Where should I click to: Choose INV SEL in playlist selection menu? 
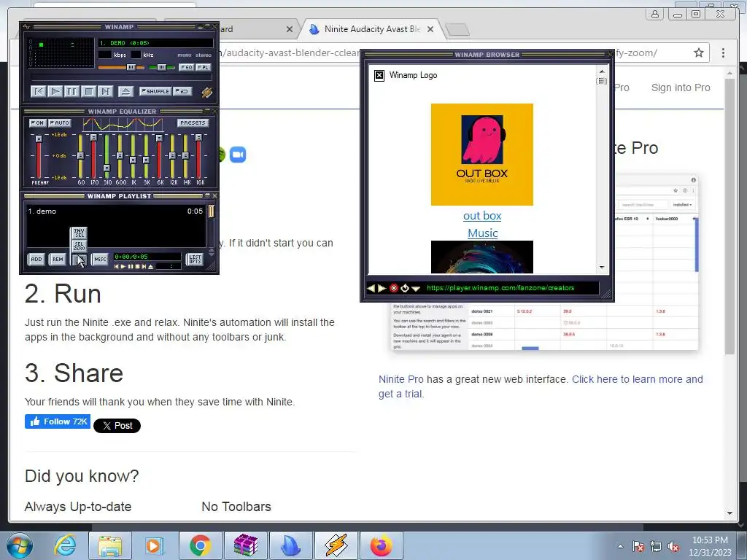click(x=79, y=233)
